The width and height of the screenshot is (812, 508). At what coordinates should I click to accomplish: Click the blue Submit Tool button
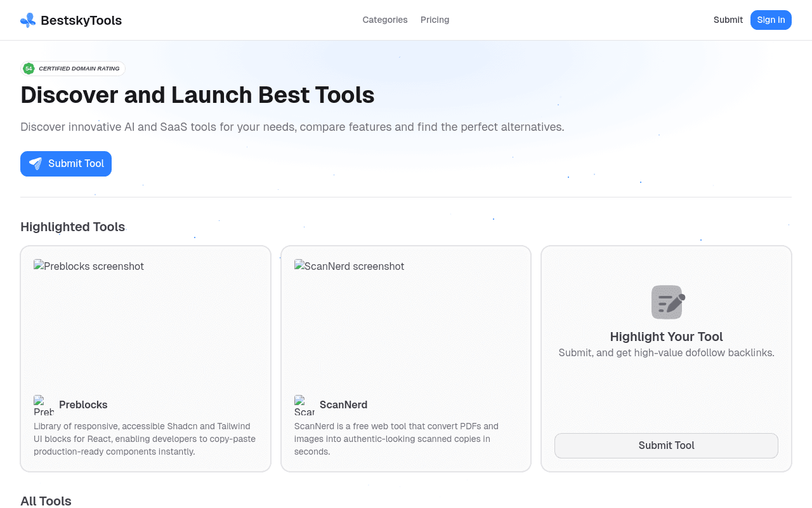point(66,164)
